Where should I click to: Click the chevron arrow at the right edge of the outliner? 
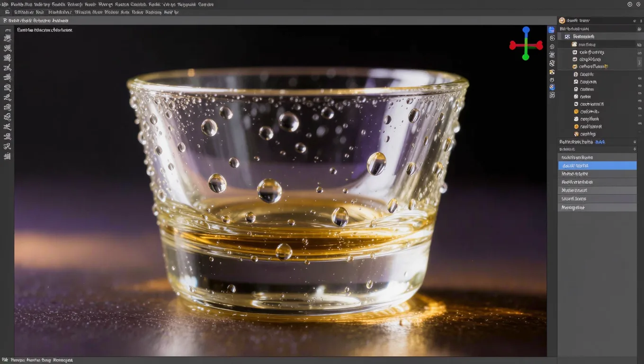click(x=640, y=62)
